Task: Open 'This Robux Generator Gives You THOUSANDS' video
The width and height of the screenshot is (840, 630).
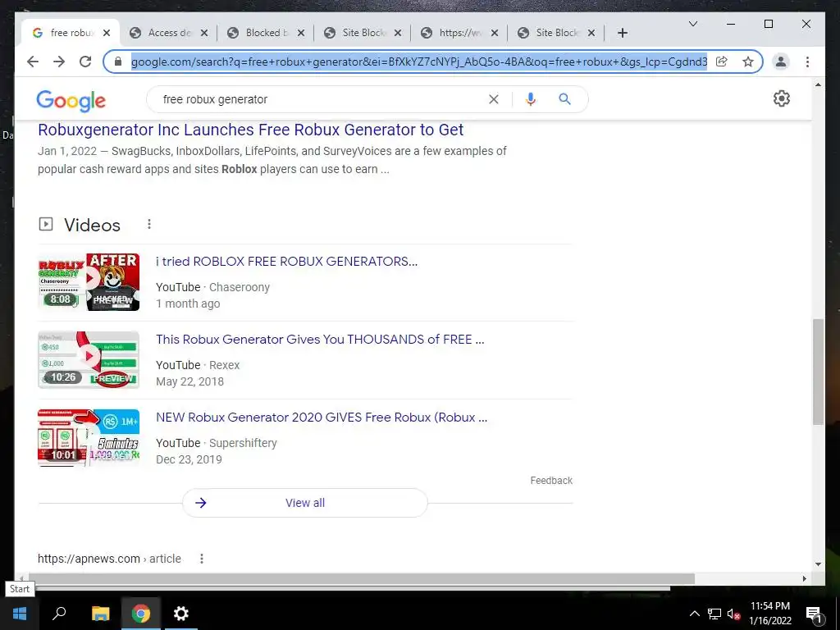Action: click(320, 339)
